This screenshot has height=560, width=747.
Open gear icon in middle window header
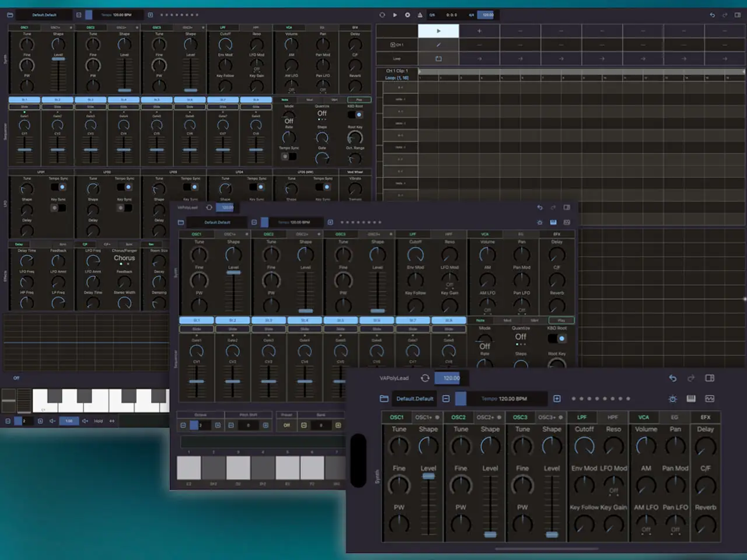click(540, 222)
